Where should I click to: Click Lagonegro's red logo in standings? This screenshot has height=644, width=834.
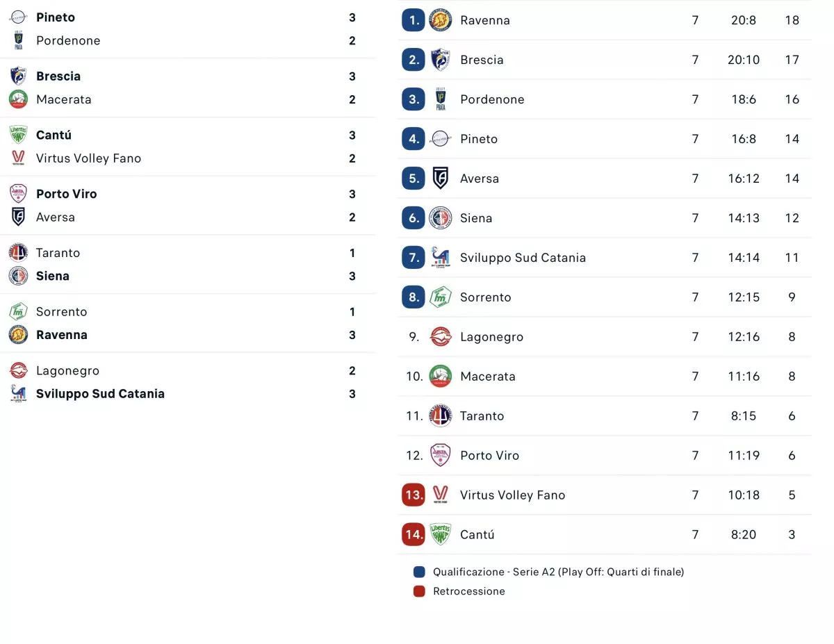(441, 337)
